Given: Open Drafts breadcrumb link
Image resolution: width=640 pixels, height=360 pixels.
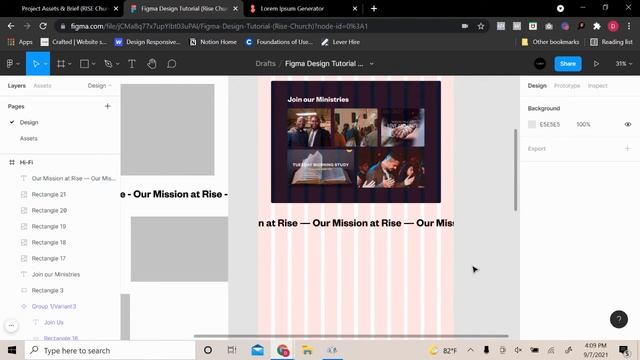Looking at the screenshot, I should click(265, 64).
